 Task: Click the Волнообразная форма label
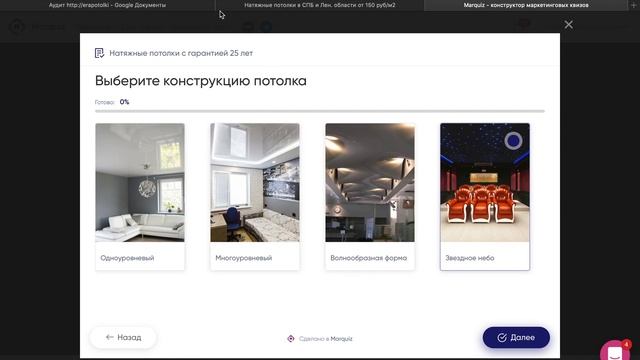point(369,258)
